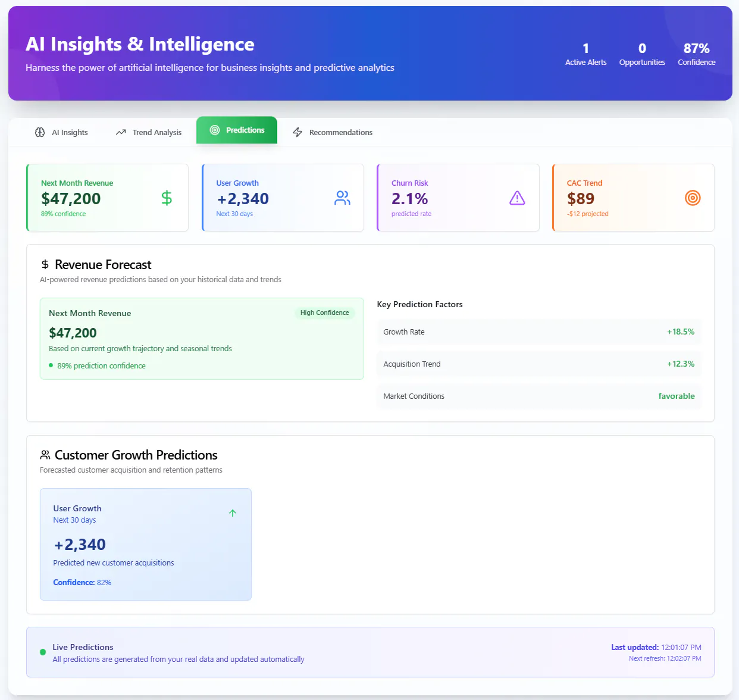739x700 pixels.
Task: Click the Revenue Forecast heading
Action: (x=103, y=264)
